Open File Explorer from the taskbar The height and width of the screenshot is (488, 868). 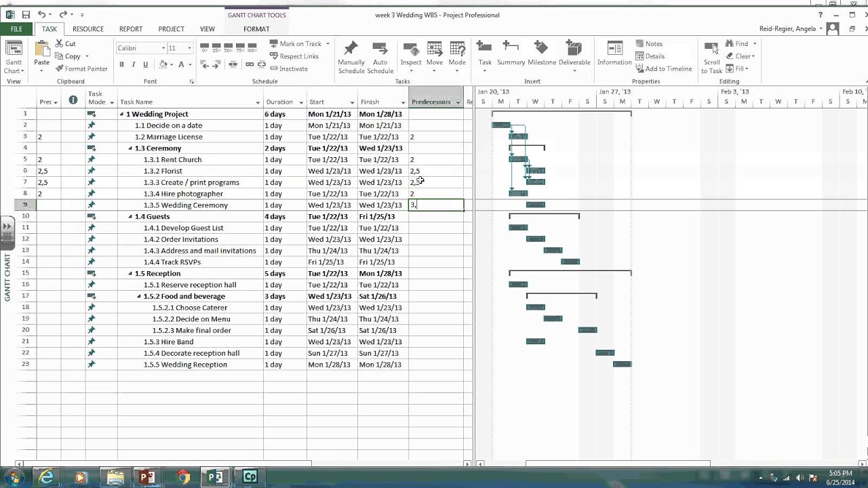pos(115,477)
